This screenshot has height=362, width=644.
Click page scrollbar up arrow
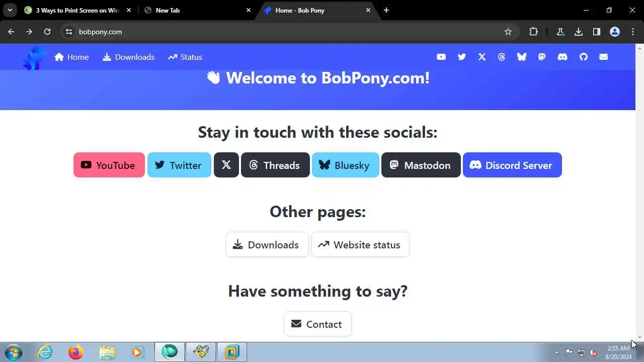639,47
